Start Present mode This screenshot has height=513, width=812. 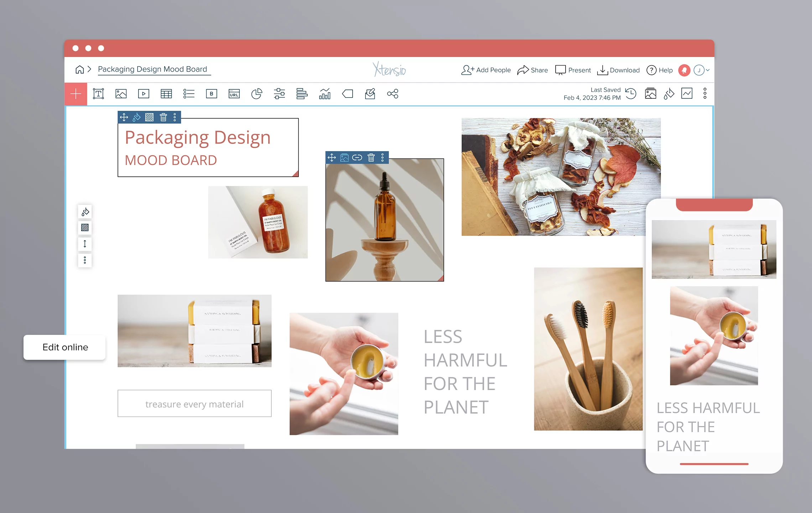(573, 70)
